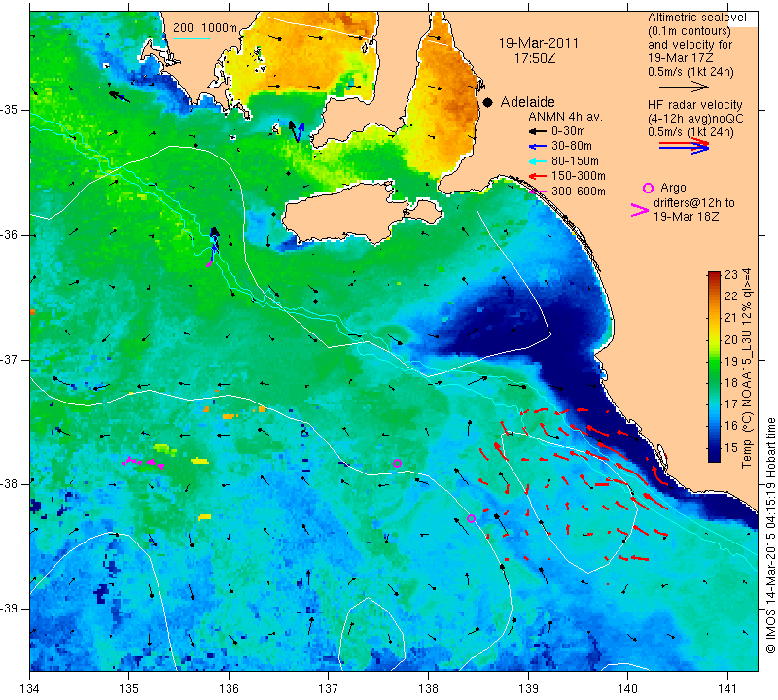
Task: Click the '(0.1m contours)' text
Action: click(x=689, y=31)
